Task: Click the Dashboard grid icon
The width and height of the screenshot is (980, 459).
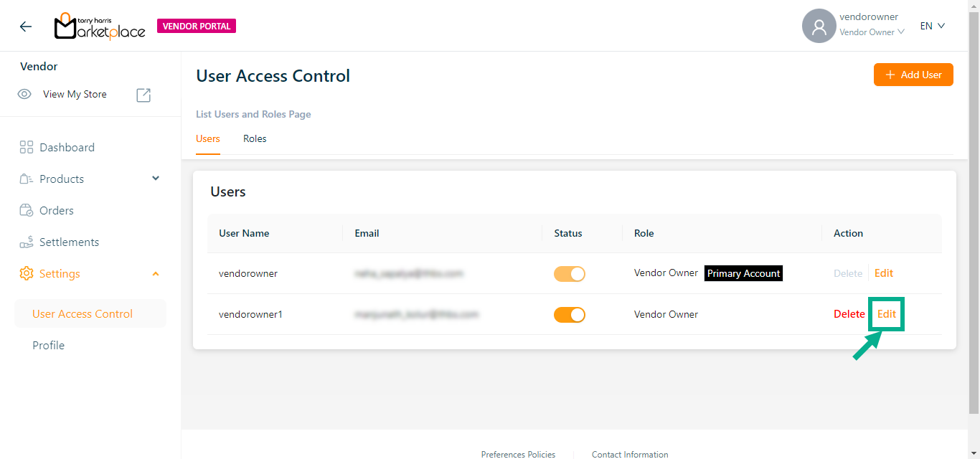Action: click(x=27, y=148)
